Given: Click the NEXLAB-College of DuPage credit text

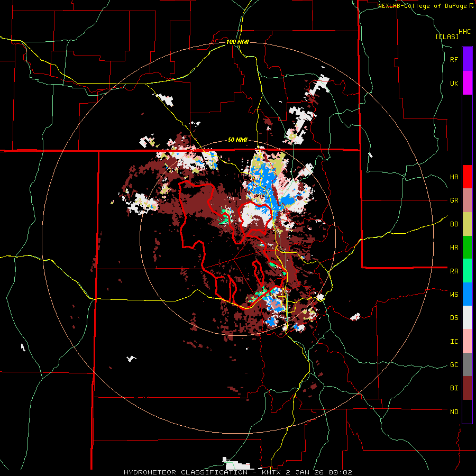Looking at the screenshot, I should click(x=423, y=6).
